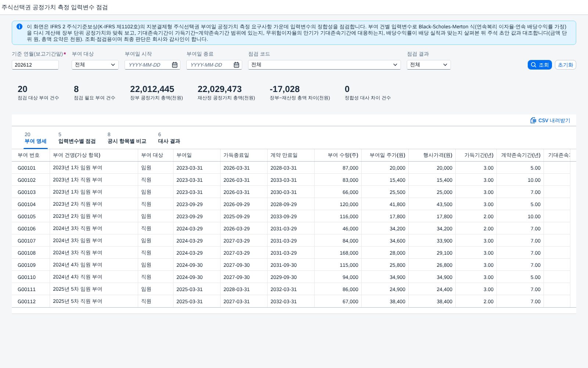The height and width of the screenshot is (368, 588).
Task: Click the CSV 내려받기 link text
Action: click(x=554, y=120)
